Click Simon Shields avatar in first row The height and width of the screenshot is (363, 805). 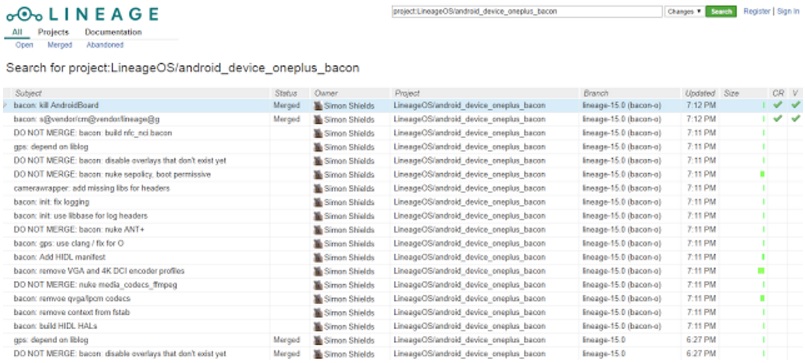click(318, 106)
